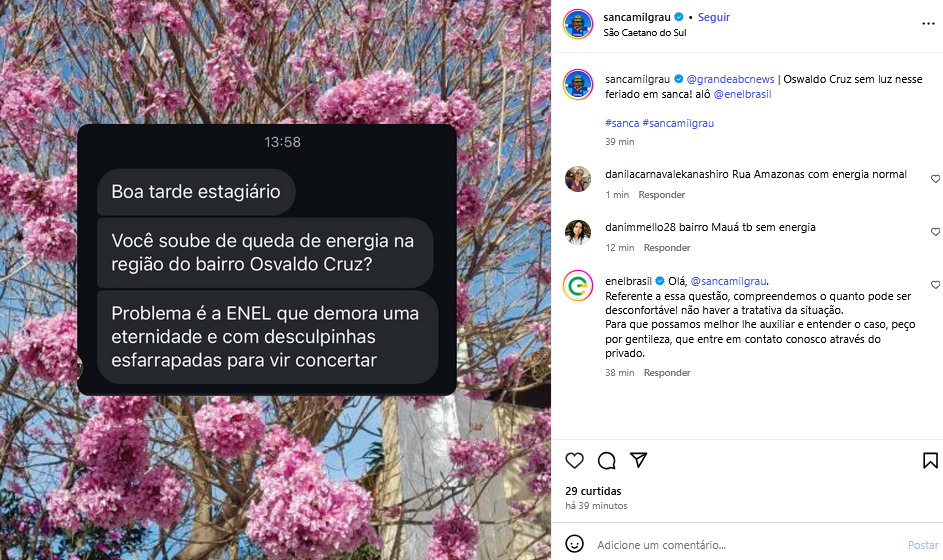Open the @enelbrasil mention in caption

click(x=742, y=94)
